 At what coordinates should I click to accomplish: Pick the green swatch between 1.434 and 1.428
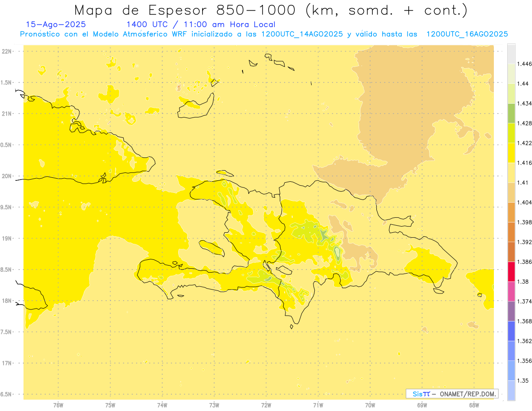pyautogui.click(x=511, y=113)
